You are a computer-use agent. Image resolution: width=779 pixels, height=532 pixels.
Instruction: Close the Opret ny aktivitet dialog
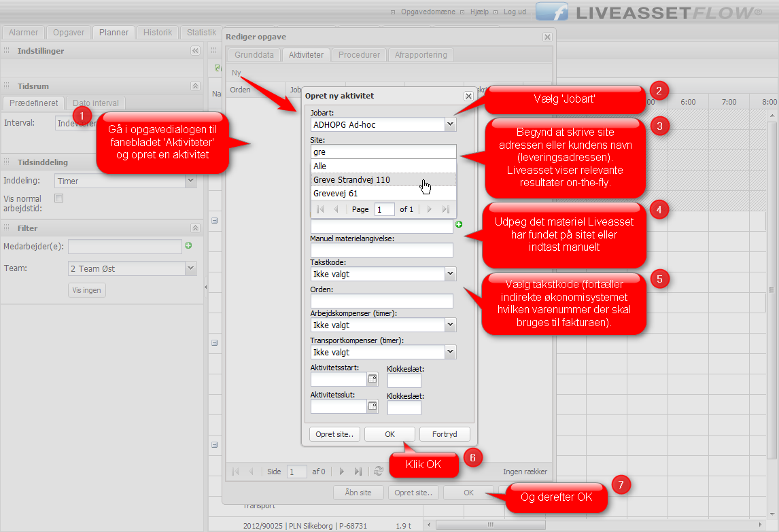click(468, 96)
